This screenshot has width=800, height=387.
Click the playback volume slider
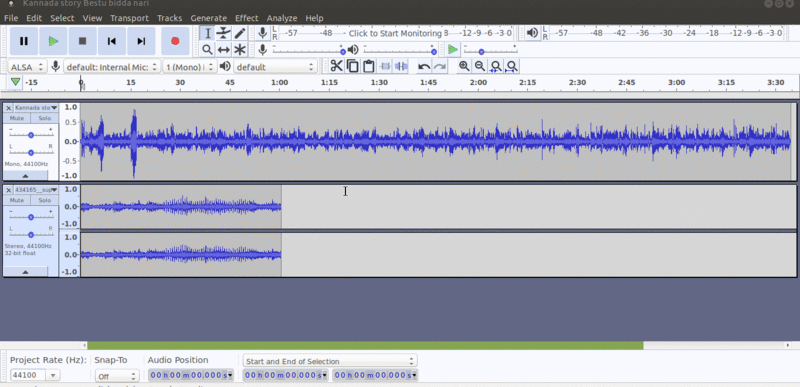click(x=398, y=50)
